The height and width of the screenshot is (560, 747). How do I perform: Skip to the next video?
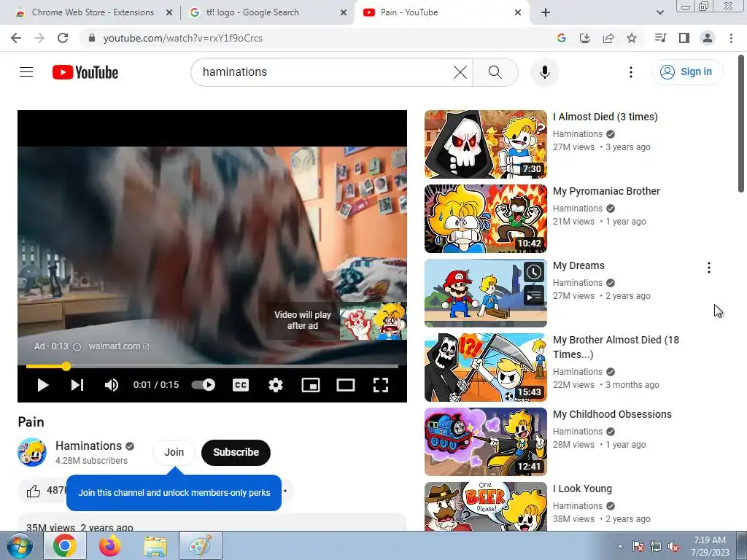click(77, 385)
